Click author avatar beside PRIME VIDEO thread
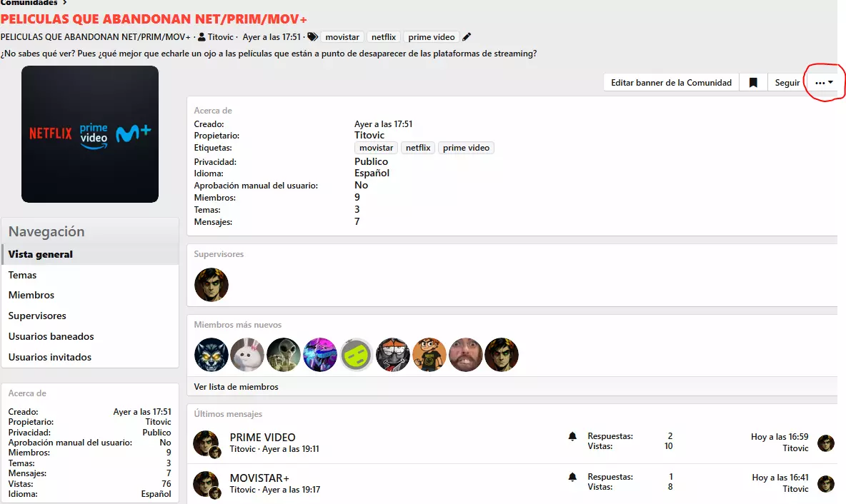The image size is (846, 504). tap(206, 443)
